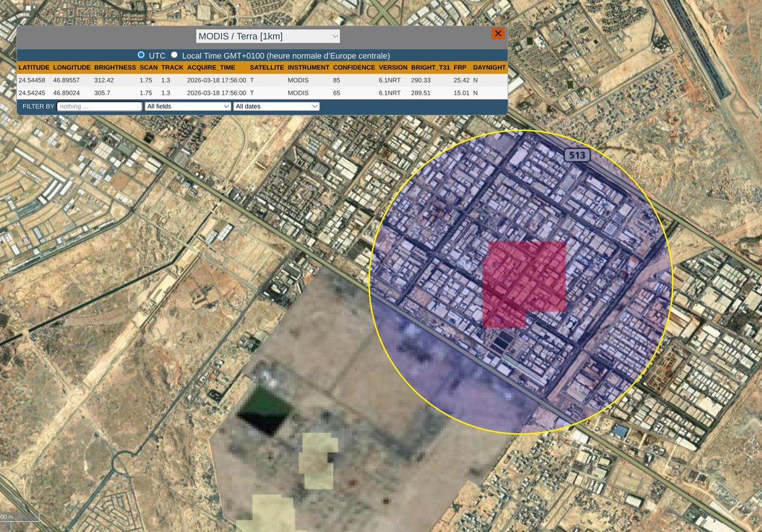Image resolution: width=762 pixels, height=532 pixels.
Task: Click confidence value 65
Action: [x=337, y=93]
